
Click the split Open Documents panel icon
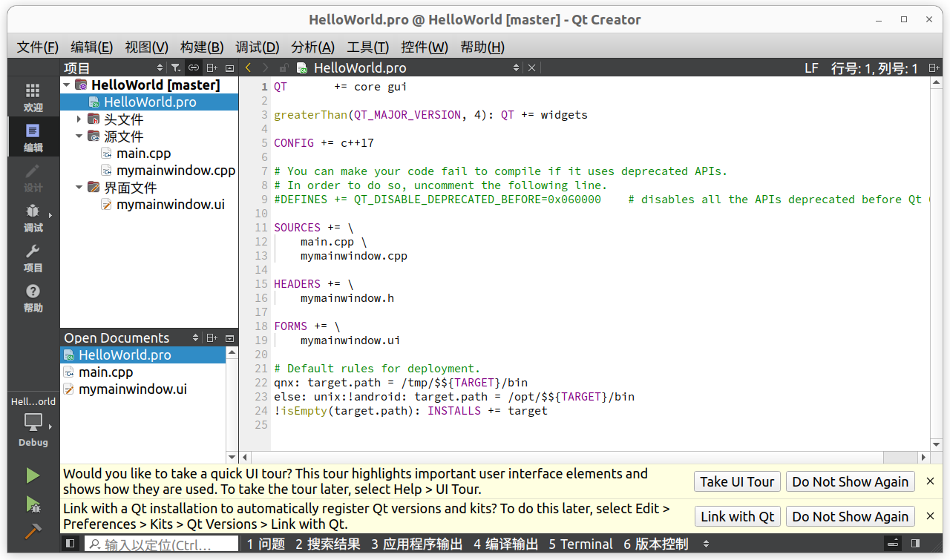click(x=212, y=337)
